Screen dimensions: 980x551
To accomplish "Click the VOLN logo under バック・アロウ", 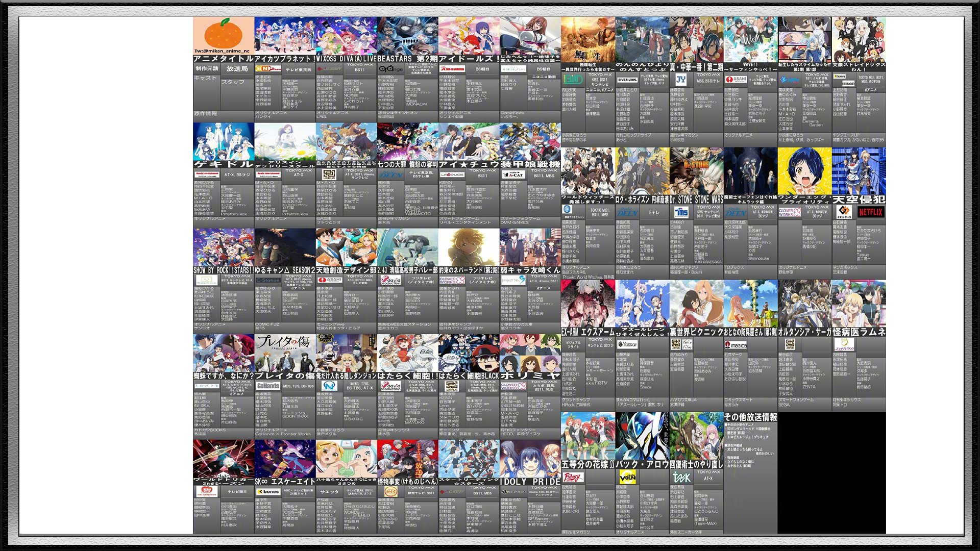I will point(627,477).
